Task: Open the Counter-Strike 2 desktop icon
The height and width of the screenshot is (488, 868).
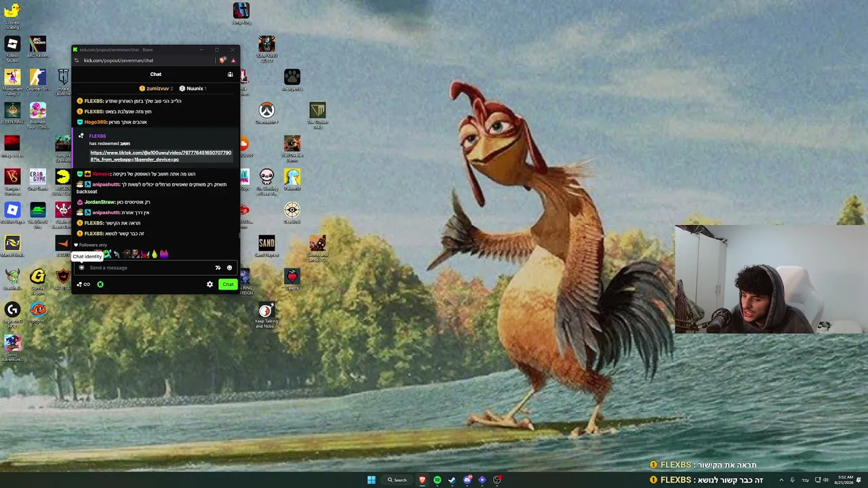Action: [x=38, y=81]
